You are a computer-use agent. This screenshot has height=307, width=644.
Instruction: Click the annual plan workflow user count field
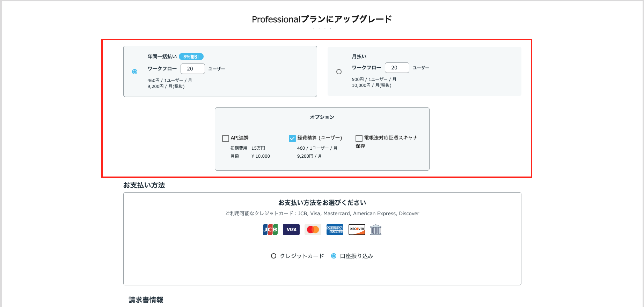(x=193, y=69)
